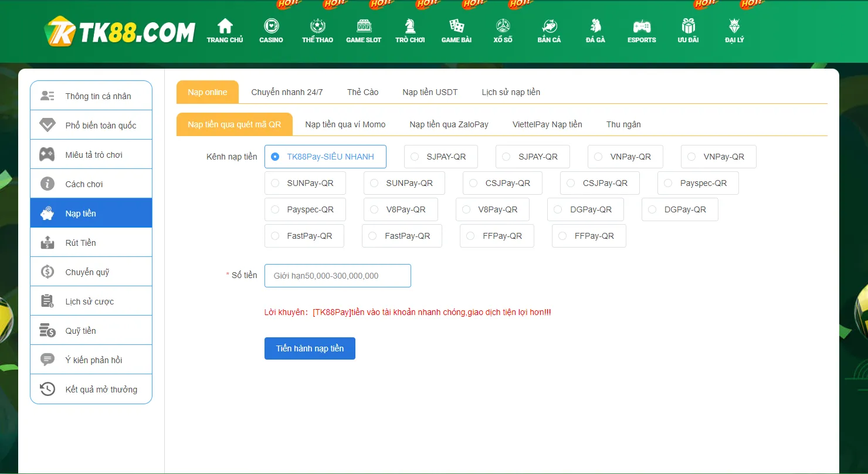Select ViettelPay Nạp tiền tab
Image resolution: width=868 pixels, height=474 pixels.
(x=547, y=124)
